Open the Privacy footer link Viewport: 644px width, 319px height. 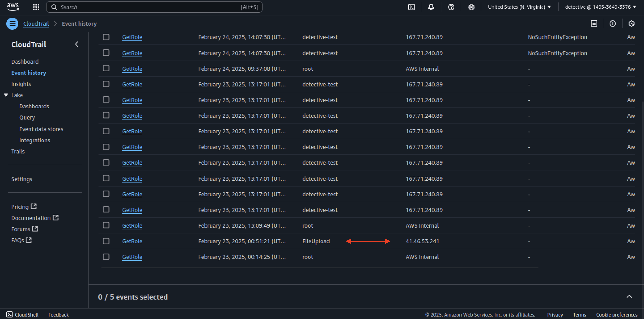pos(555,315)
